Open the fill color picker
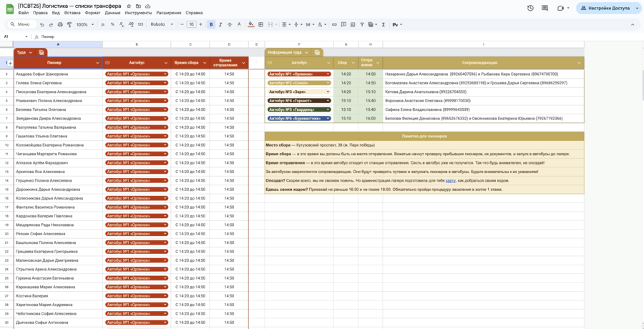Viewport: 644px width, 329px height. pos(251,24)
